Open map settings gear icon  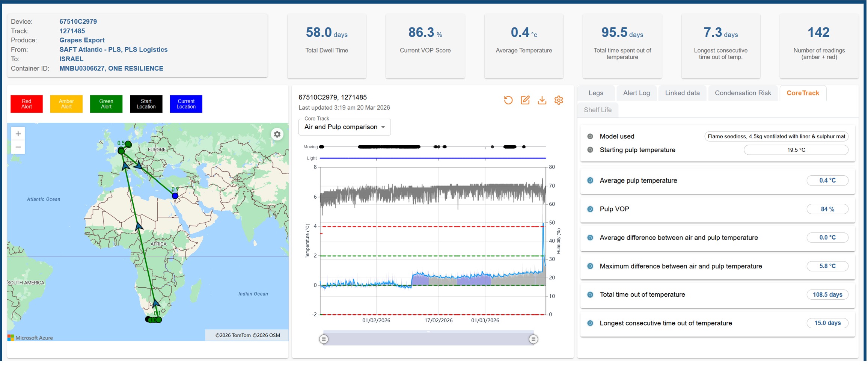[x=277, y=134]
